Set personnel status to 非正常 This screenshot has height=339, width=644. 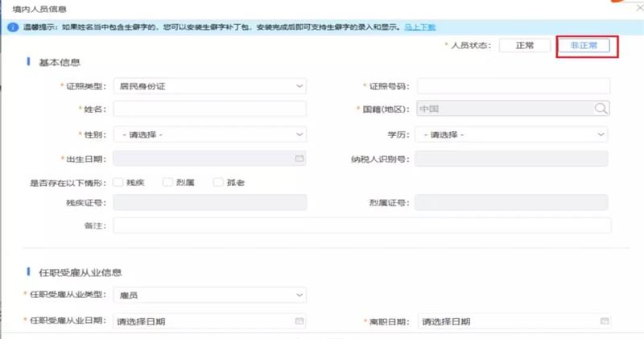(584, 45)
